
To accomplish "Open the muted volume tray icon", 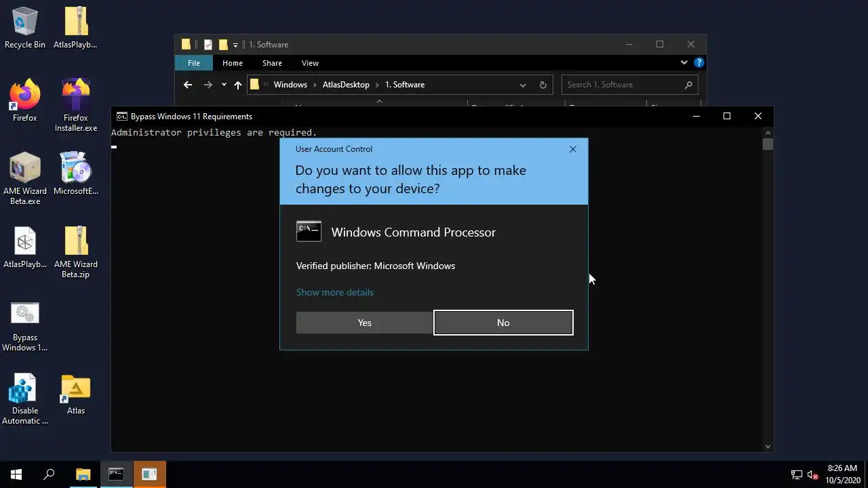I will click(812, 474).
